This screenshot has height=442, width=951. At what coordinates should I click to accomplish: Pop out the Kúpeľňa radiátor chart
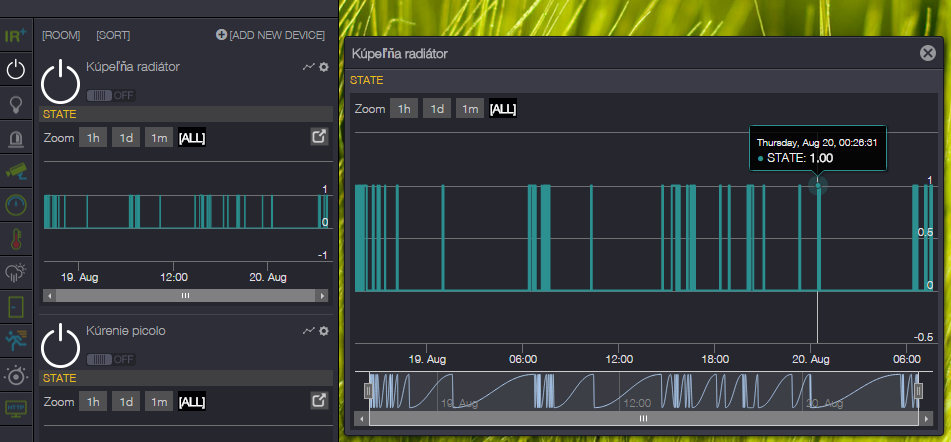point(319,137)
